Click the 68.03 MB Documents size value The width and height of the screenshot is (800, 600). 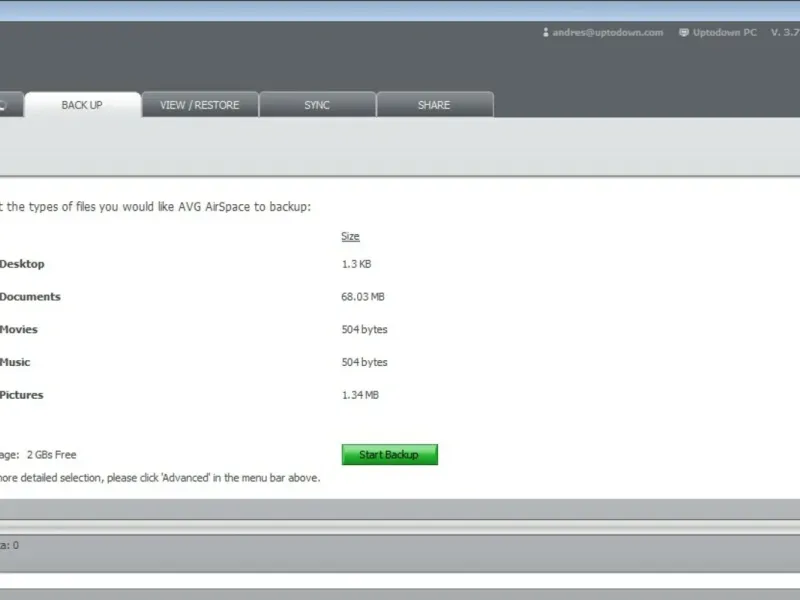[363, 296]
